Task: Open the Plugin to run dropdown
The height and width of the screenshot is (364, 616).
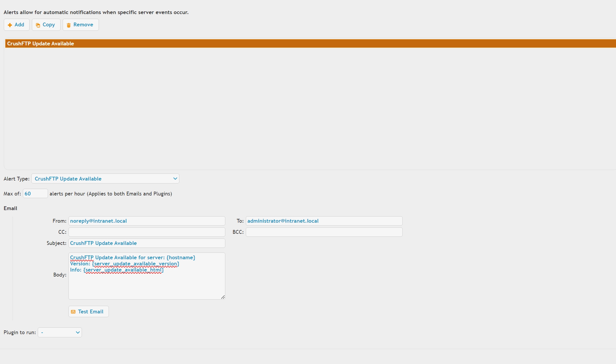Action: 60,332
